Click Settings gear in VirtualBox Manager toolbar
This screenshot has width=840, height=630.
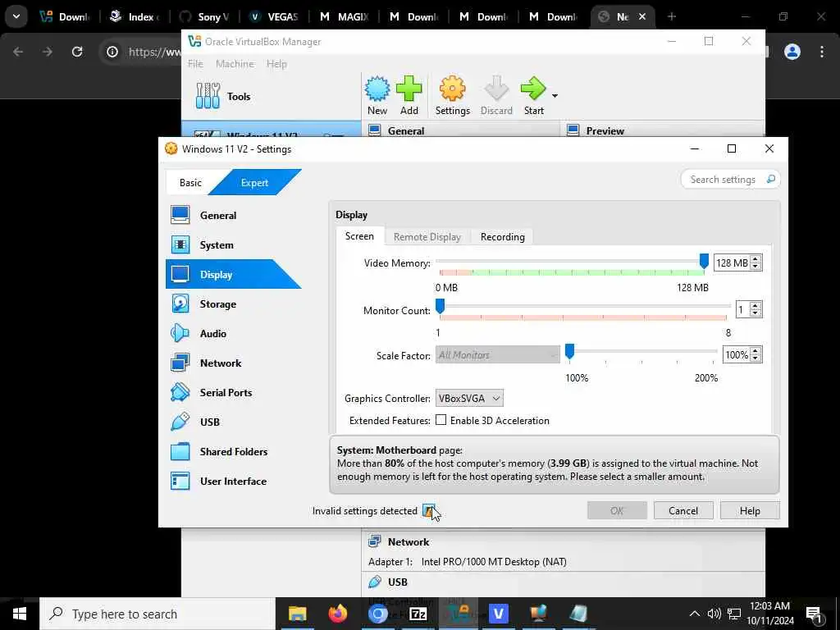tap(452, 96)
